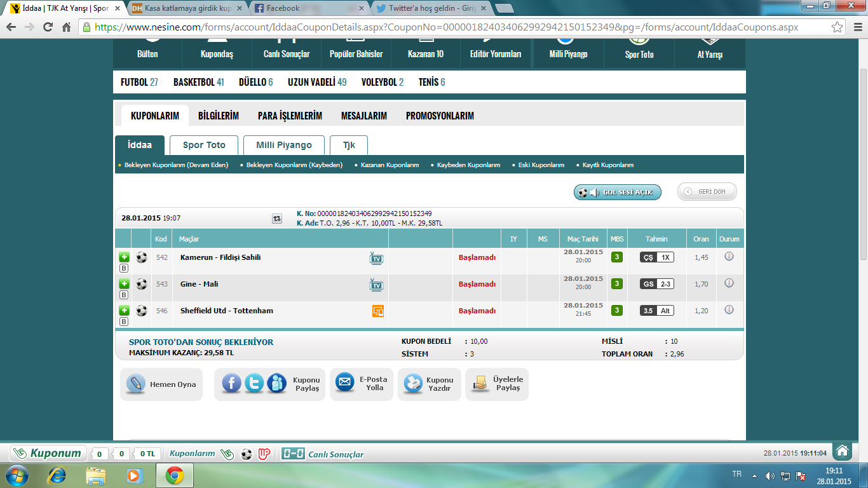Click E-Posta Yolla button
This screenshot has width=868, height=488.
362,384
